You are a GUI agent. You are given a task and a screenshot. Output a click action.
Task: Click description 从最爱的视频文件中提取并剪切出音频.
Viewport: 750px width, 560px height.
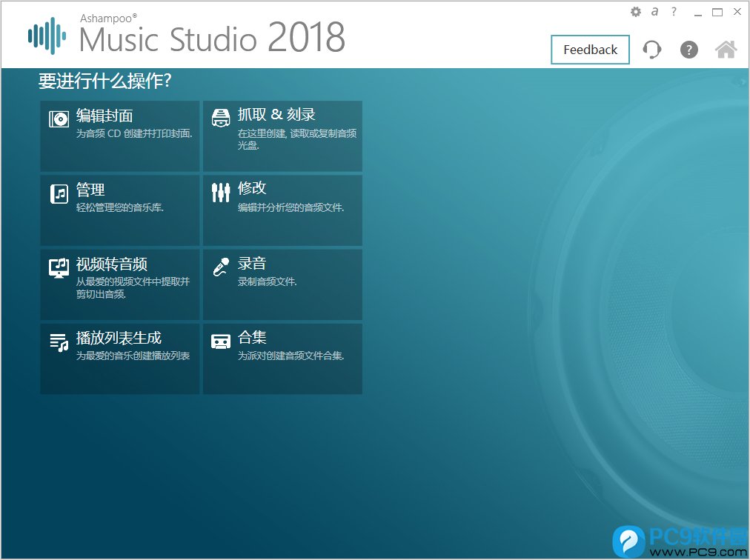(133, 287)
